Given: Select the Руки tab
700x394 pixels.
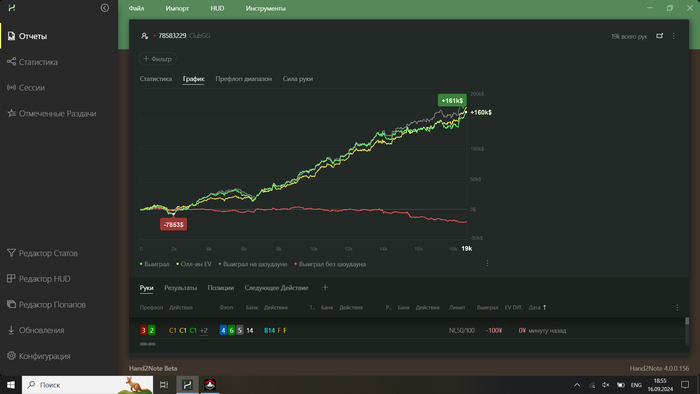Looking at the screenshot, I should [146, 288].
